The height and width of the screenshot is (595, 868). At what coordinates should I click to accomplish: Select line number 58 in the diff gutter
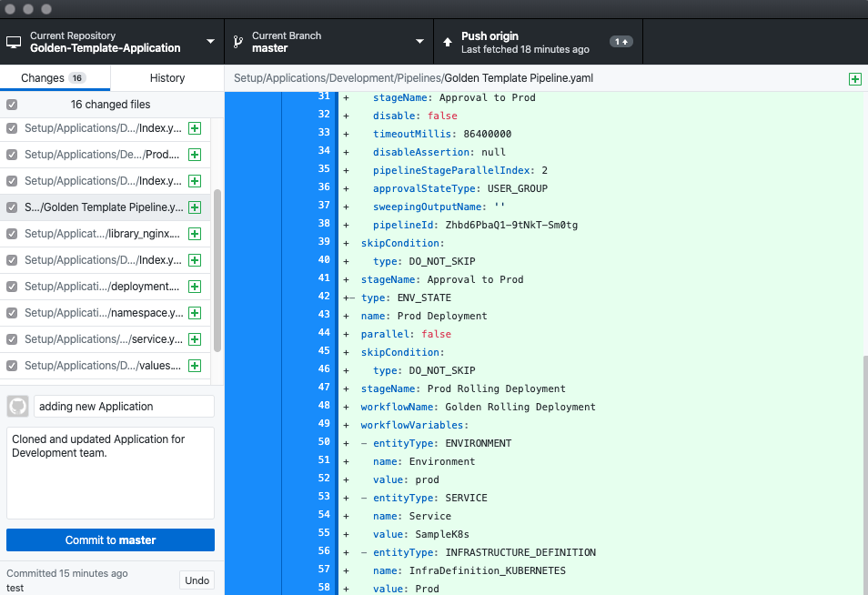click(x=324, y=587)
